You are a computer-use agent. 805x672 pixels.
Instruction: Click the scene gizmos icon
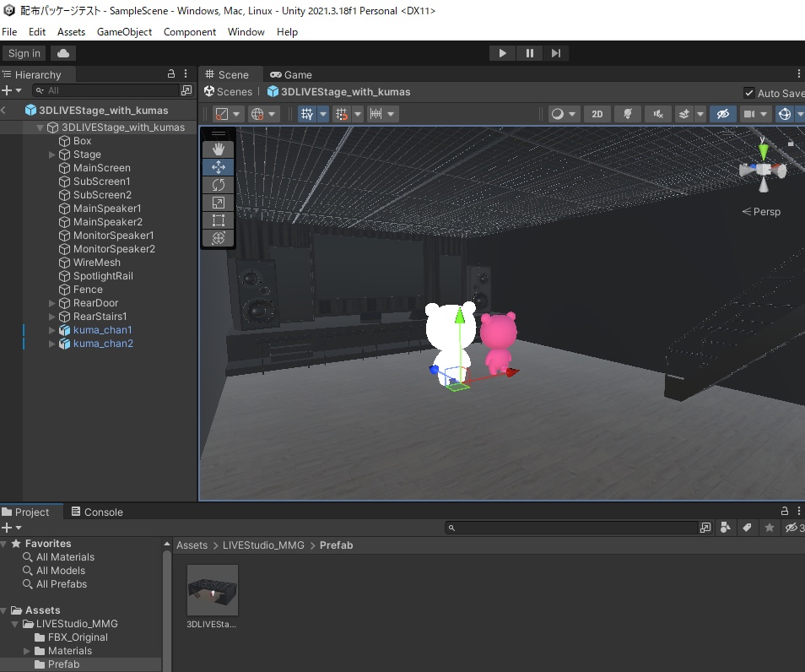coord(785,114)
